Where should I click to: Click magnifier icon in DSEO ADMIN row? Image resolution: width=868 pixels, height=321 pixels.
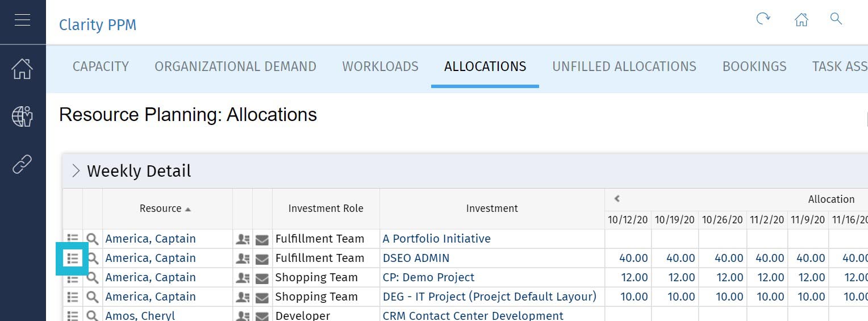pyautogui.click(x=93, y=259)
